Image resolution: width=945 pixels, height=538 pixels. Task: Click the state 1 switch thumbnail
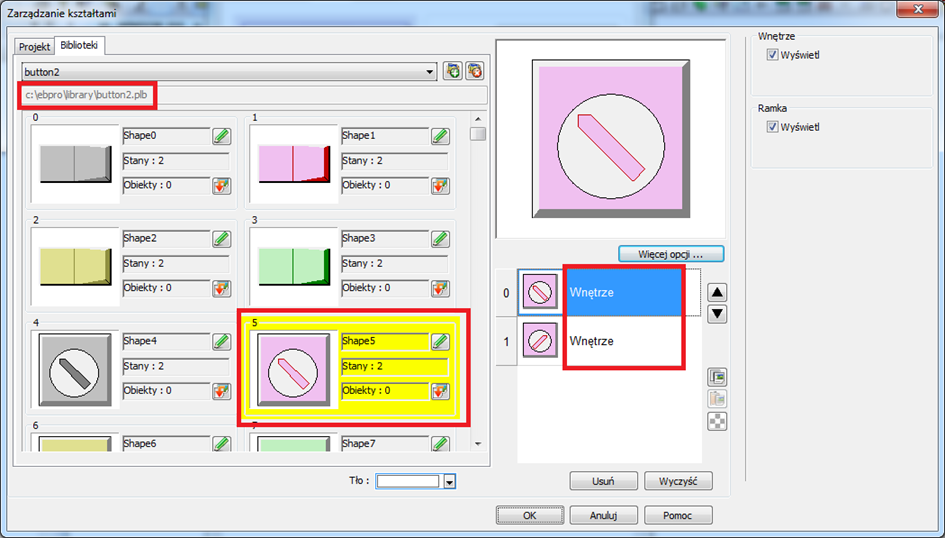coord(539,342)
